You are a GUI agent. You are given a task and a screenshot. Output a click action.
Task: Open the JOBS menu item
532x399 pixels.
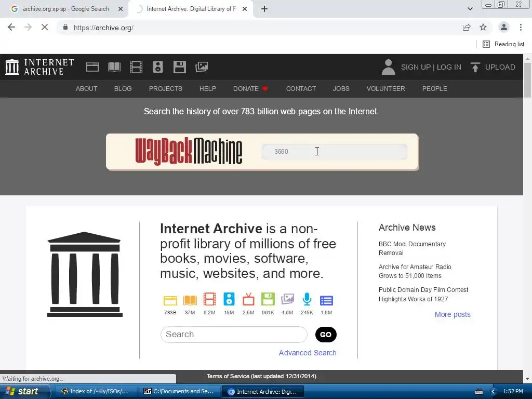pos(341,88)
